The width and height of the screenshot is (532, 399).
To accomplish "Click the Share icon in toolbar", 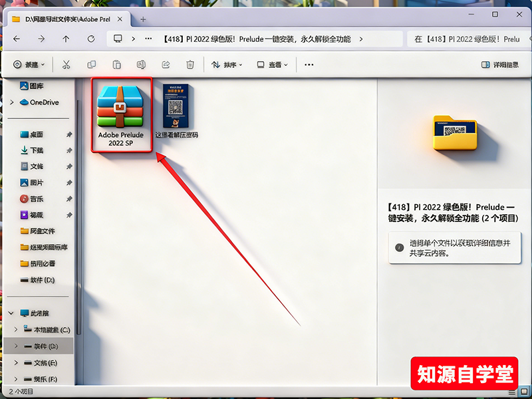I will coord(166,65).
